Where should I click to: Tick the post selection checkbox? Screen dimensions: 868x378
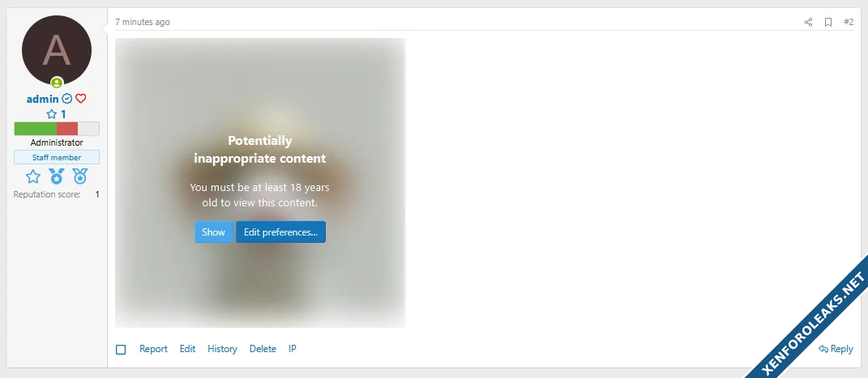(121, 349)
